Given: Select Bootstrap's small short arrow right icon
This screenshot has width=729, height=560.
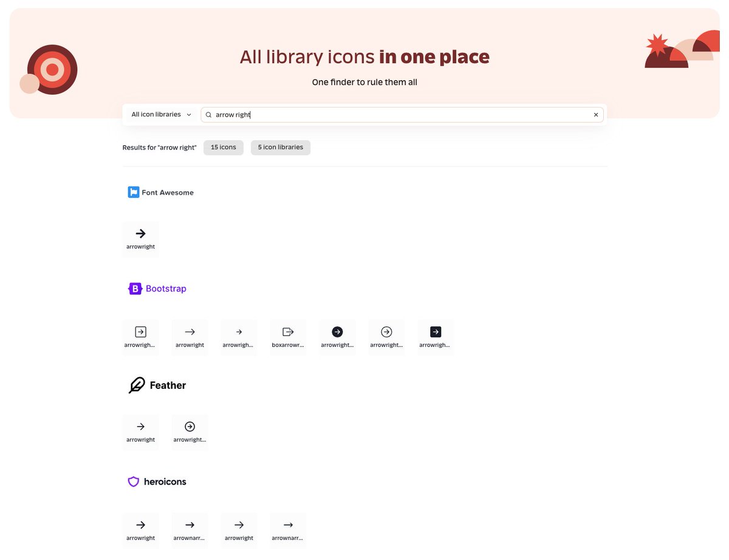Looking at the screenshot, I should click(x=239, y=337).
